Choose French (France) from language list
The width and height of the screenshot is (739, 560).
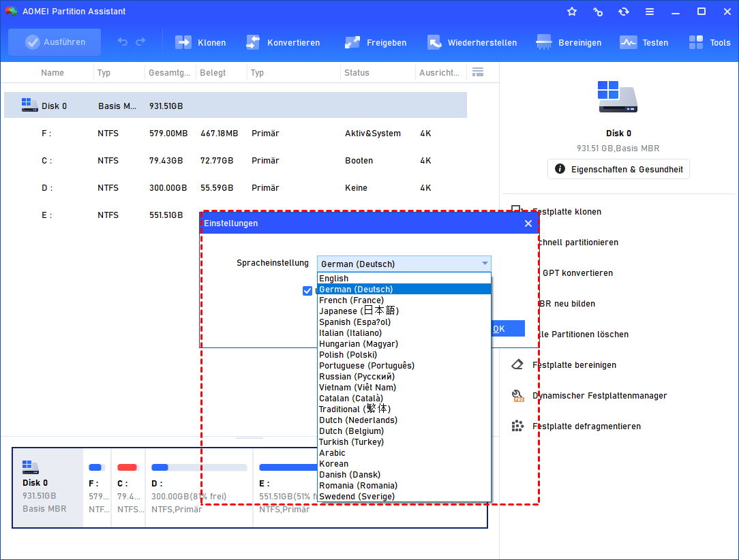404,300
